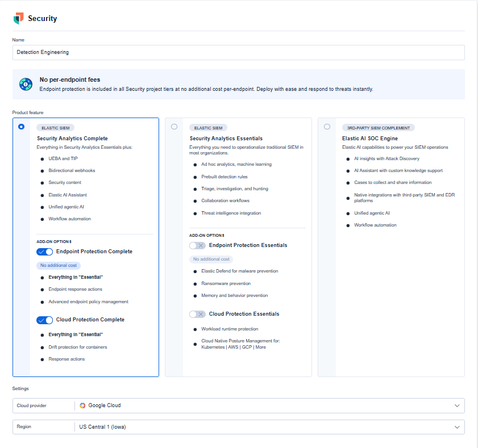
Task: Click the Security content list item
Action: pyautogui.click(x=65, y=182)
